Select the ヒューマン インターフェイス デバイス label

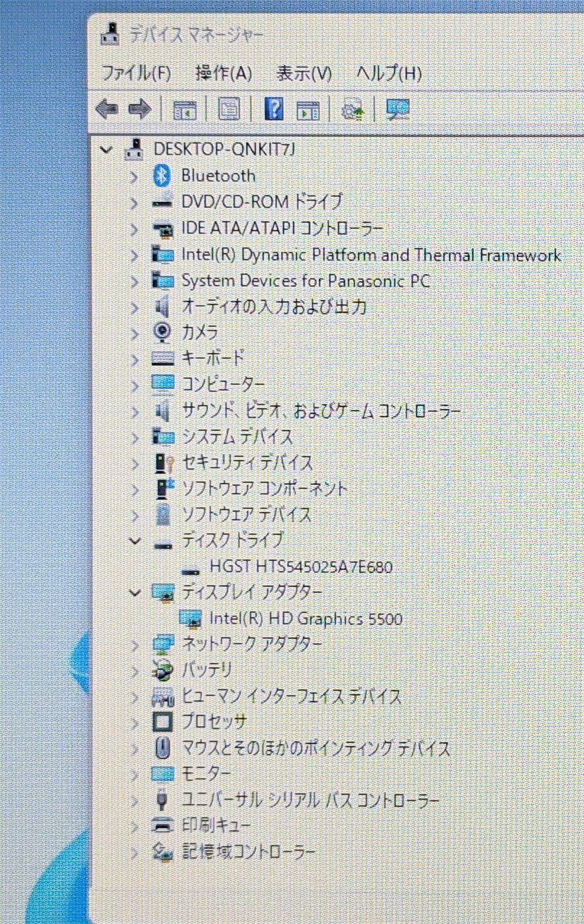coord(291,696)
